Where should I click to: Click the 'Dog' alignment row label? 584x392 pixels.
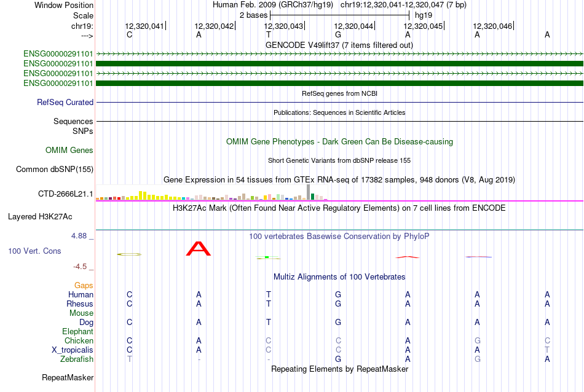(x=86, y=323)
